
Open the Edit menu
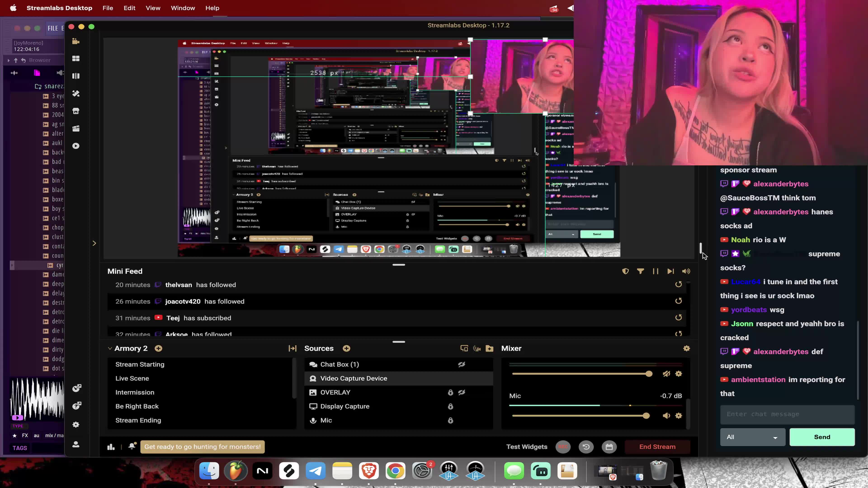point(129,8)
